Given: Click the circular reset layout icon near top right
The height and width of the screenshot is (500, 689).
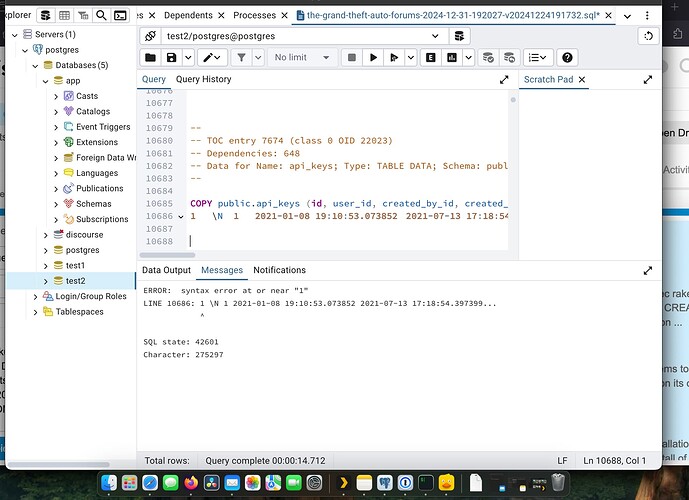Looking at the screenshot, I should click(x=649, y=36).
